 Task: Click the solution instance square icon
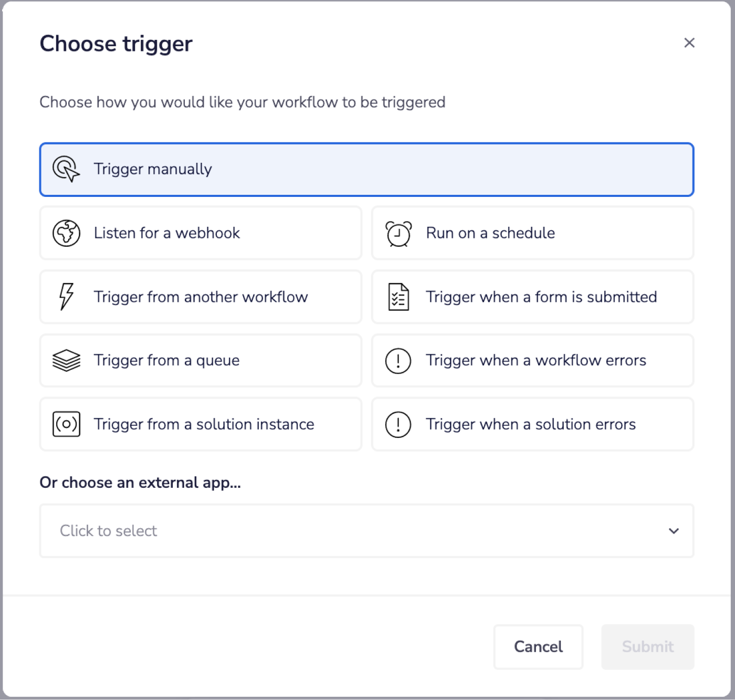pyautogui.click(x=66, y=424)
